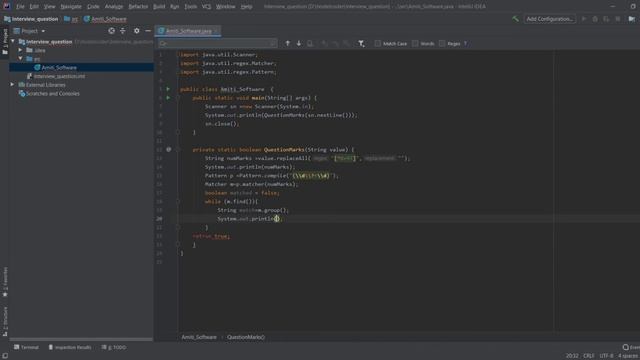Click interview_question in navigation breadcrumb

point(31,19)
